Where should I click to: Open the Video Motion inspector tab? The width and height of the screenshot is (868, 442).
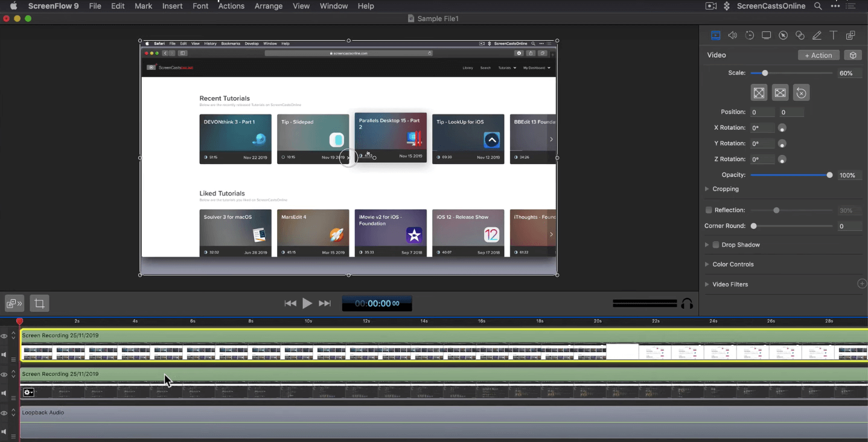pyautogui.click(x=749, y=36)
